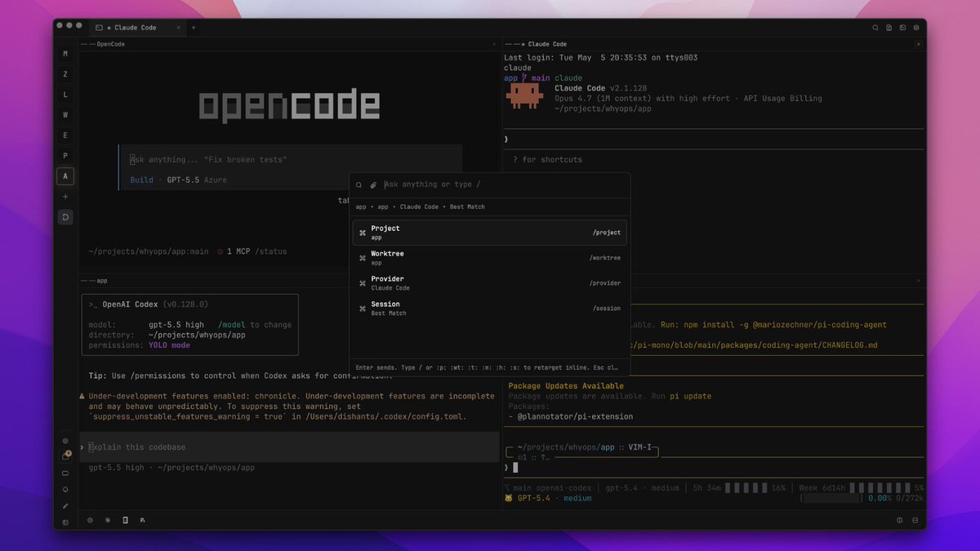
Task: Close the Claude Code terminal pane
Action: (920, 44)
